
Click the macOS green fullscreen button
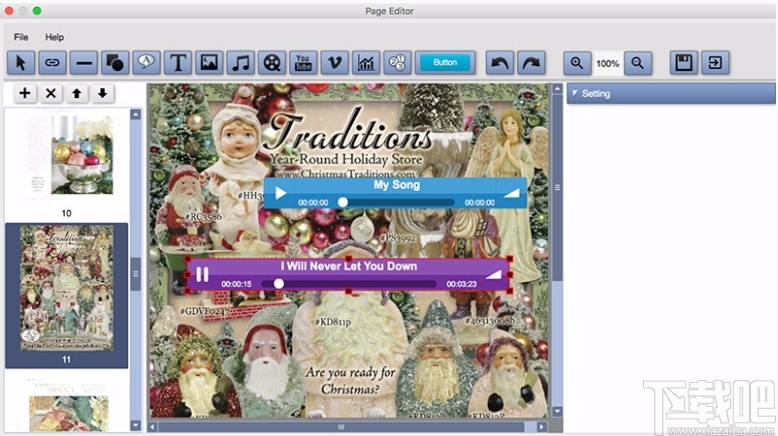click(37, 10)
